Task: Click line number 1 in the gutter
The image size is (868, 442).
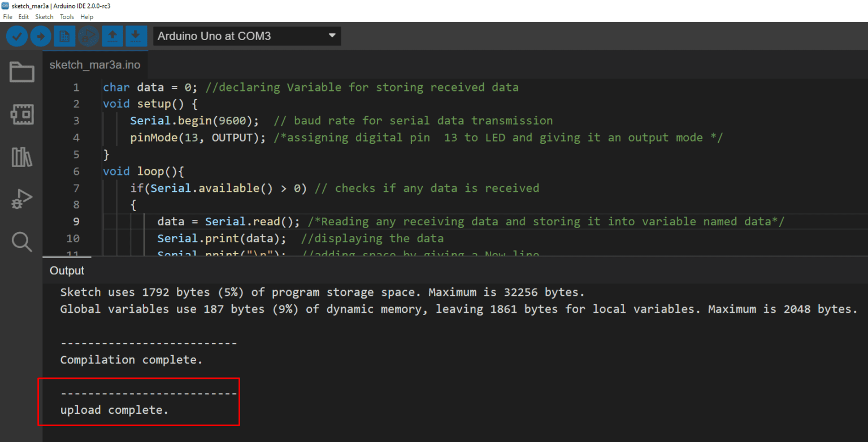Action: [76, 87]
